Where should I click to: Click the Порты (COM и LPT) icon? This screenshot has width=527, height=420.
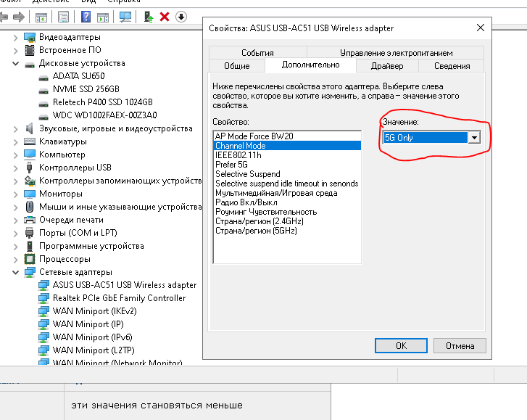(30, 233)
